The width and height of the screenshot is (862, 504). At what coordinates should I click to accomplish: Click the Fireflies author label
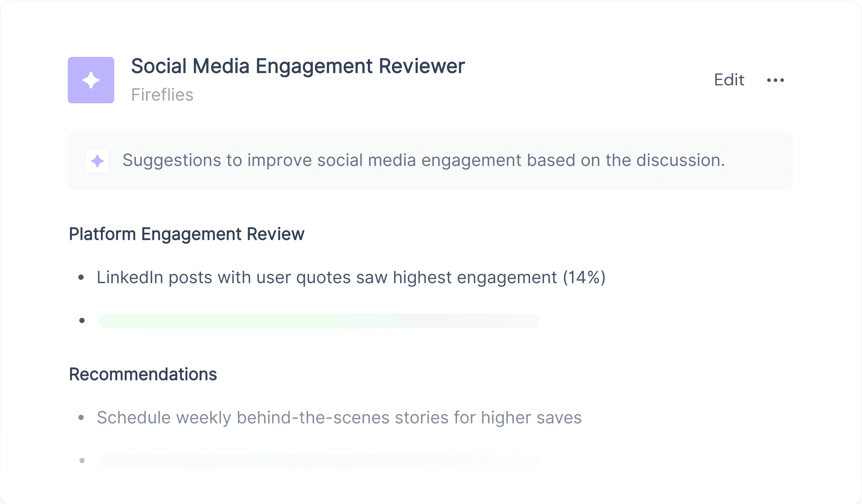(162, 95)
